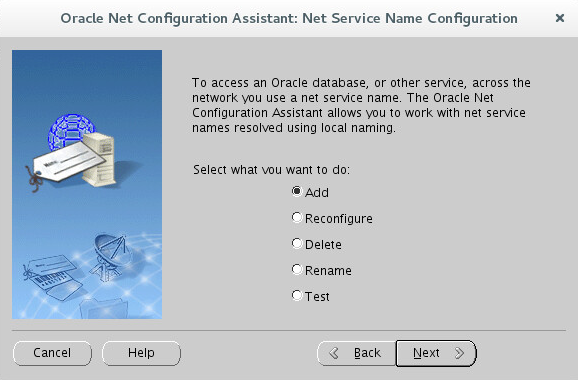Click the right chevron arrow beside Next

459,353
